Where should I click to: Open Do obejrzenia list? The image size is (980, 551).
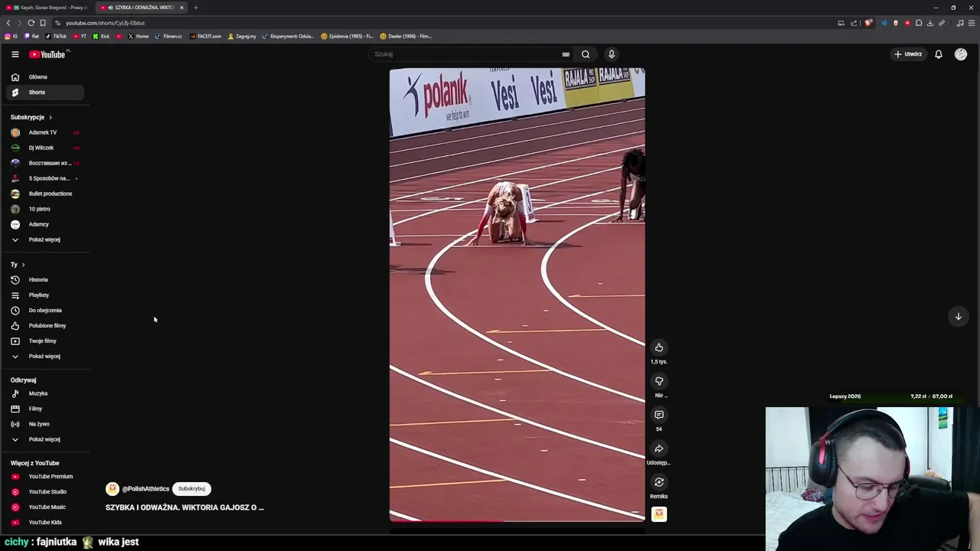[x=44, y=311]
